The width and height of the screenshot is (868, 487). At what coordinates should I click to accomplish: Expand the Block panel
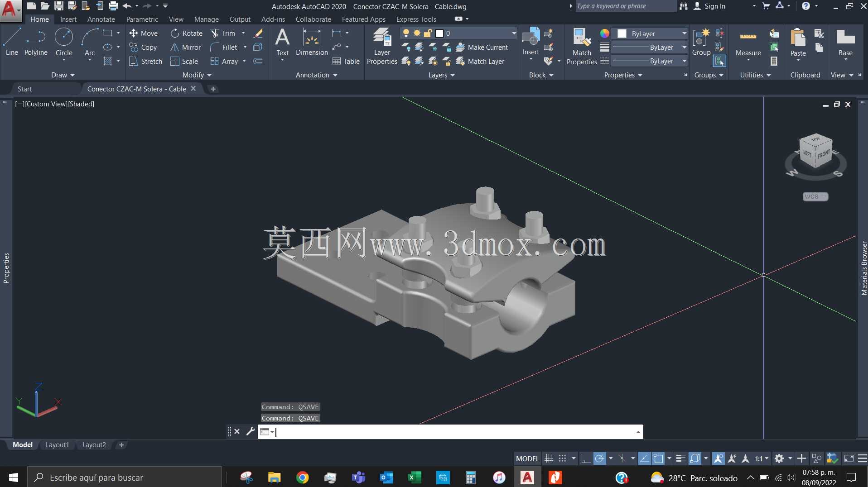(x=541, y=75)
